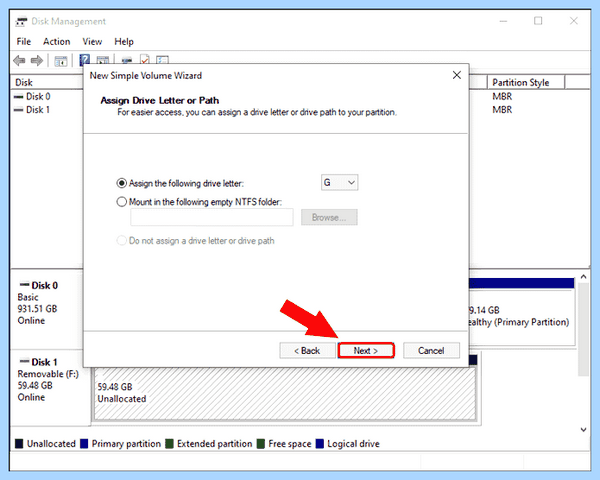Click the NTFS folder path field
The image size is (600, 480).
pyautogui.click(x=212, y=217)
